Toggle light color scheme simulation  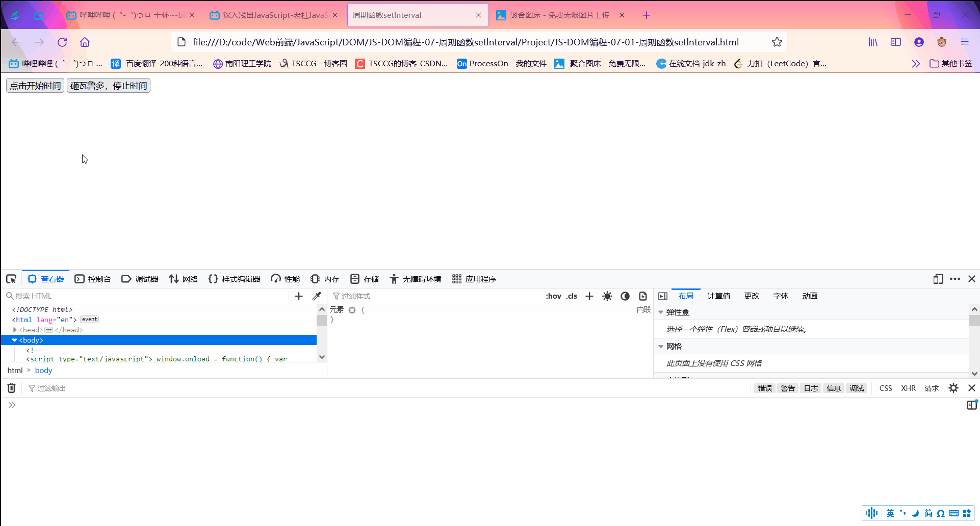coord(607,296)
